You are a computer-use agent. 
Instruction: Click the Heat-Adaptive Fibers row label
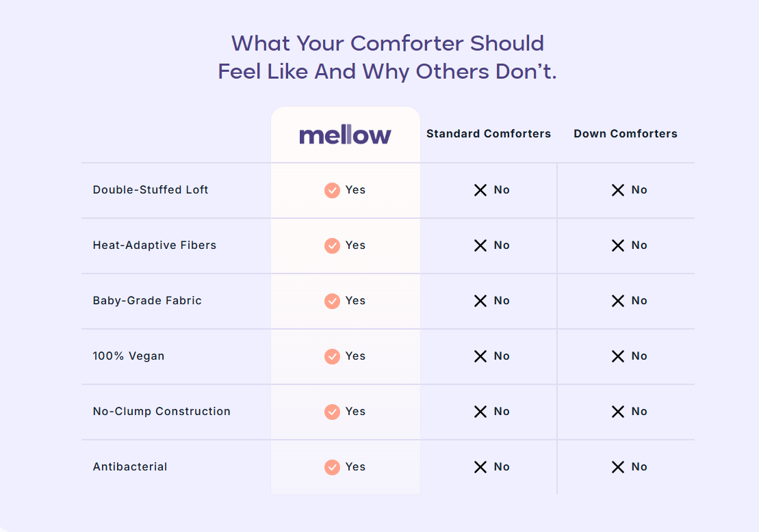(x=155, y=245)
